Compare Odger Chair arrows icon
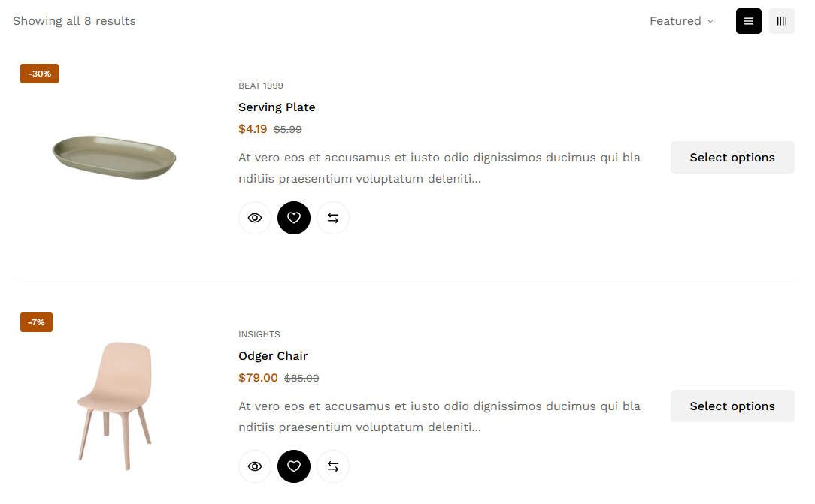 click(x=333, y=466)
